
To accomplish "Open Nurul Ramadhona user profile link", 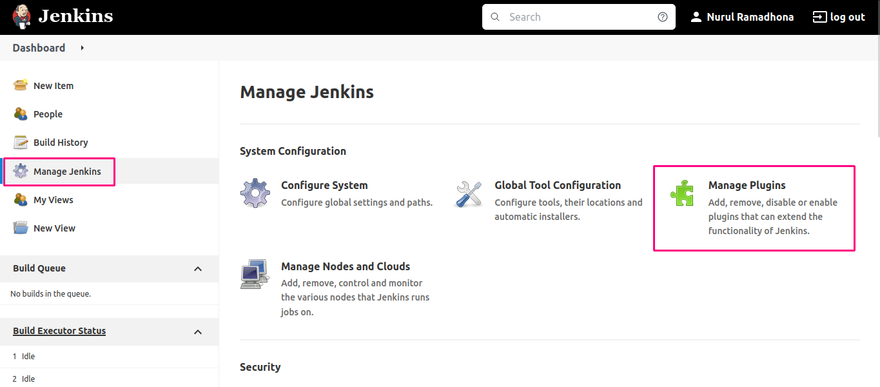I will [x=750, y=17].
